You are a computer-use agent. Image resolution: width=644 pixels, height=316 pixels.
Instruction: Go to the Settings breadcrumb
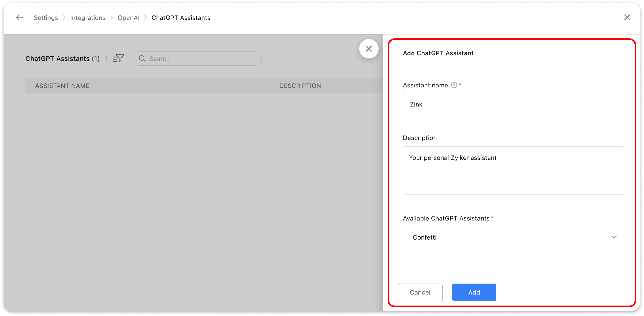coord(46,18)
